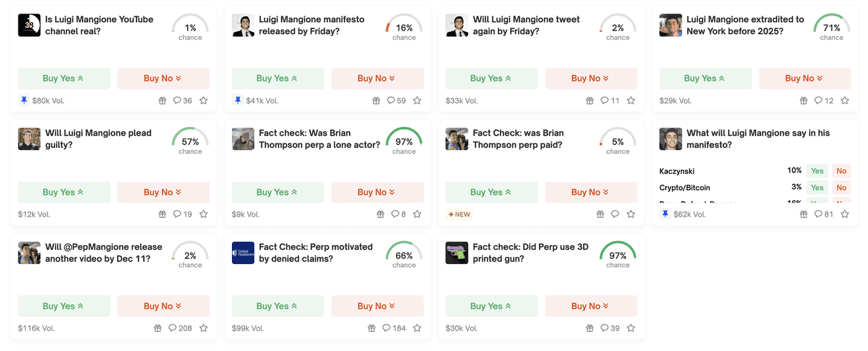Open comments on Will Luigi plead guilty
This screenshot has height=351, width=868.
click(x=182, y=215)
